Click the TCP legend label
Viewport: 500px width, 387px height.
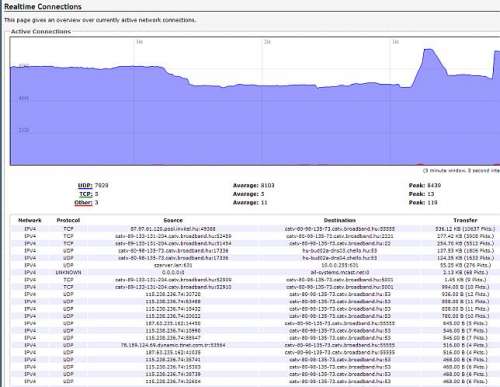(x=86, y=194)
